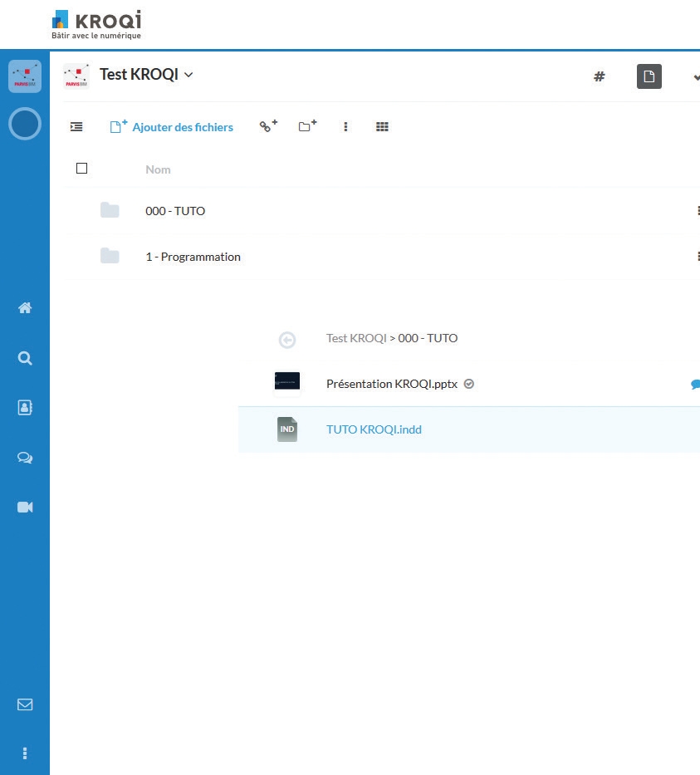Open the Home icon in sidebar
Viewport: 700px width, 775px height.
pyautogui.click(x=25, y=308)
